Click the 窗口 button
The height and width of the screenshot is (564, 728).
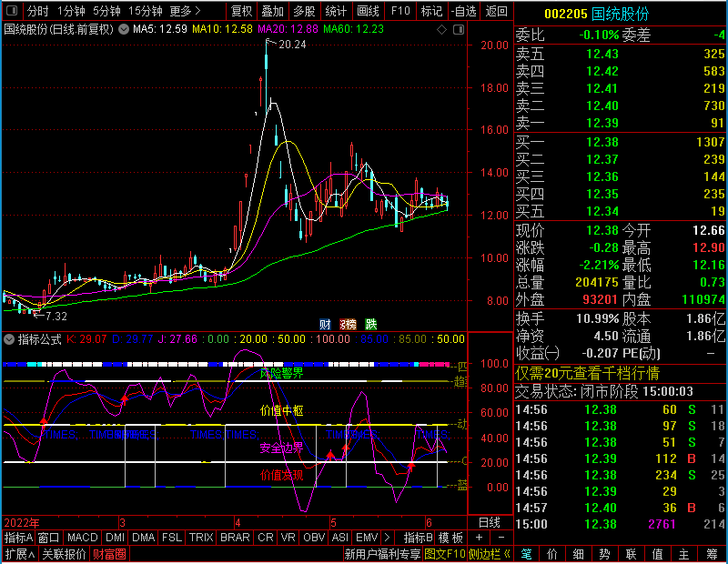pos(49,538)
